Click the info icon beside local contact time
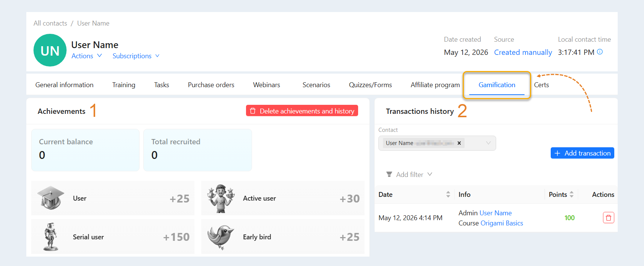The height and width of the screenshot is (266, 644). click(x=600, y=52)
